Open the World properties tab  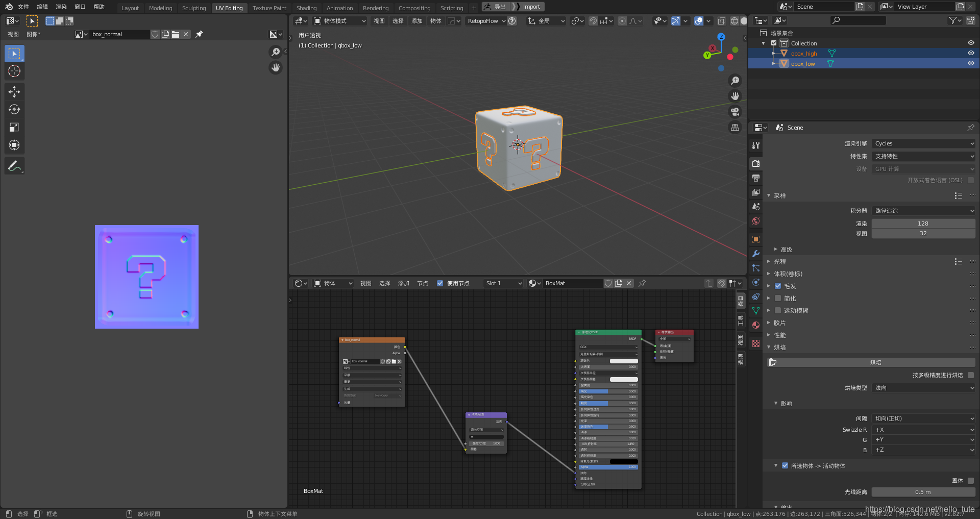point(756,221)
